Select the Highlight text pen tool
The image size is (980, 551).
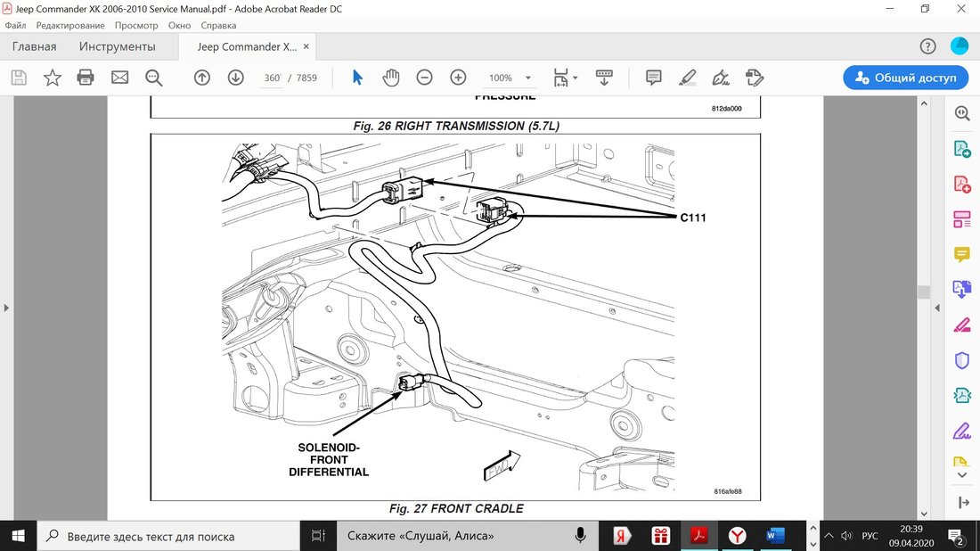[688, 78]
